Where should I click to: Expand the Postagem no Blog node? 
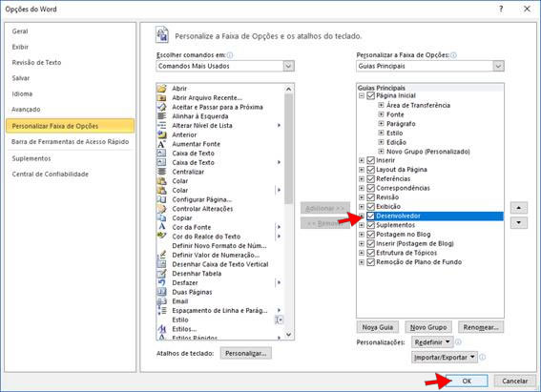pos(362,235)
